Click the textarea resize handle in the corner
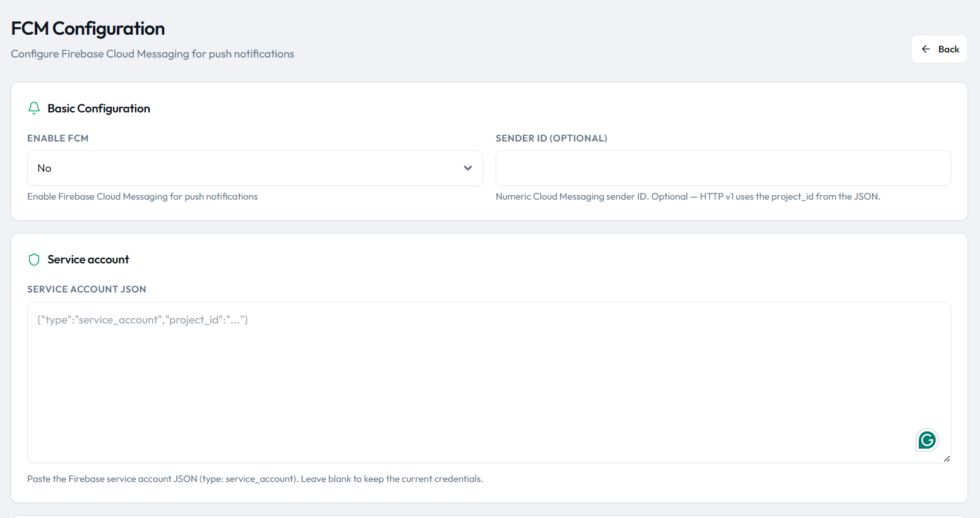The width and height of the screenshot is (980, 518). click(947, 459)
